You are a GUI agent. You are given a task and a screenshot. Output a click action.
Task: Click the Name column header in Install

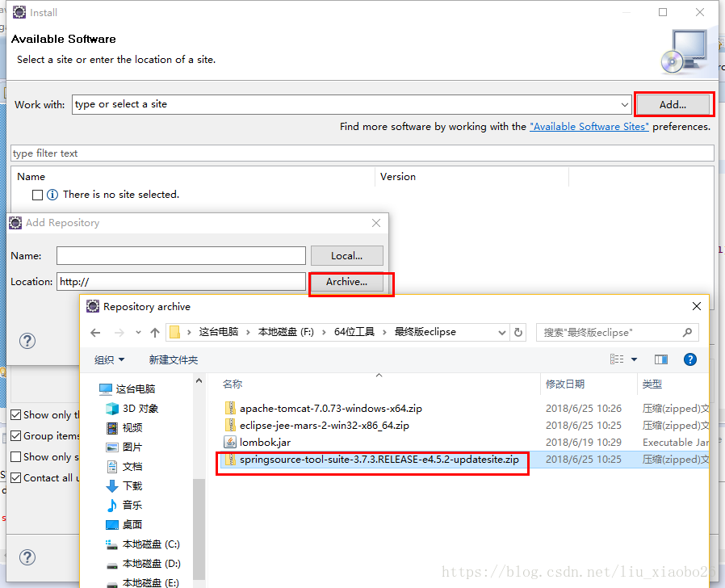coord(31,177)
